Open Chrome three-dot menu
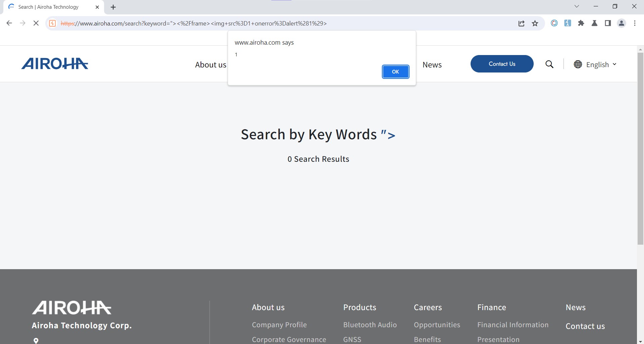 [x=635, y=23]
